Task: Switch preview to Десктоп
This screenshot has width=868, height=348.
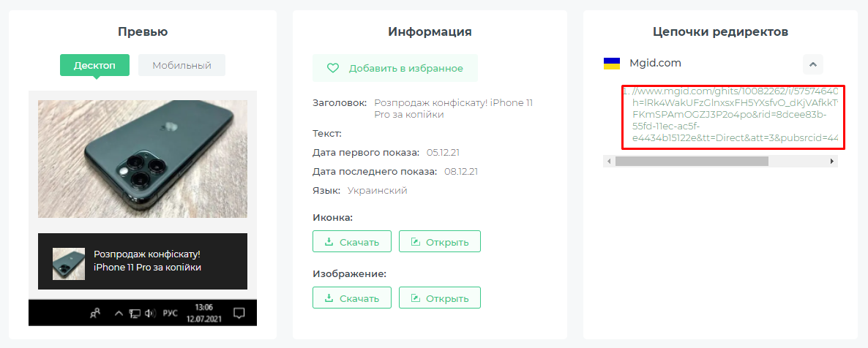Action: (x=94, y=65)
